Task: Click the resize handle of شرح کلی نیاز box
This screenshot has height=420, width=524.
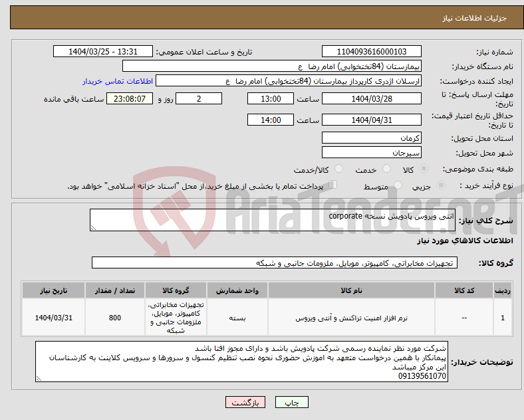Action: pos(93,228)
